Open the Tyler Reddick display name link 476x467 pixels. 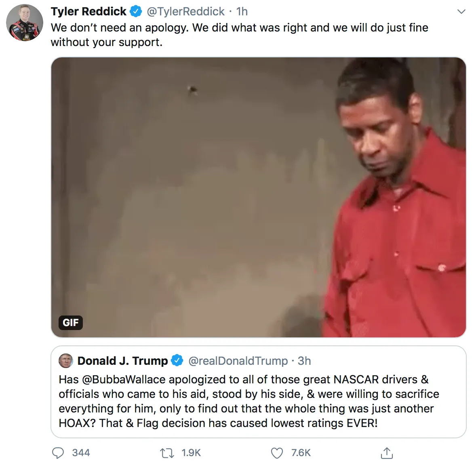point(88,12)
